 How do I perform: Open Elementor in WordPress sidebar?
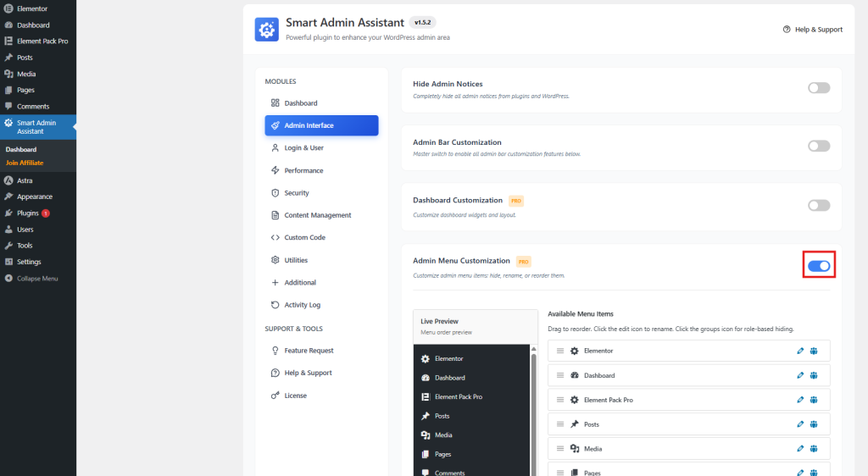38,8
